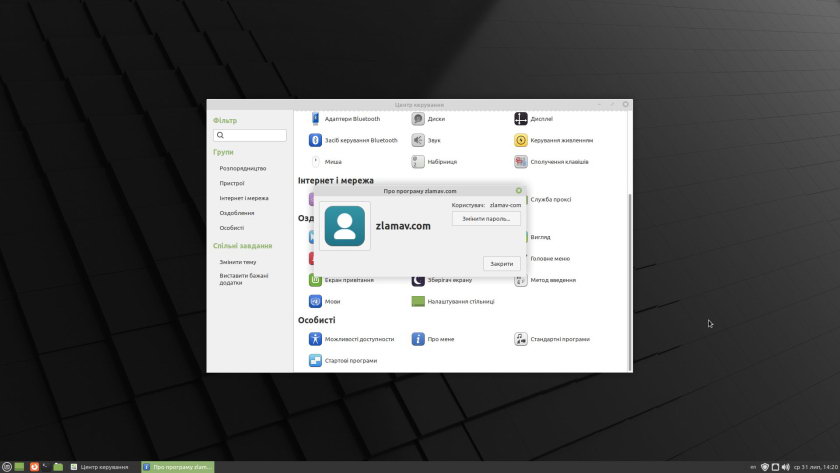Open Сполучення клавіш shortcuts icon
This screenshot has height=473, width=840.
pyautogui.click(x=521, y=161)
